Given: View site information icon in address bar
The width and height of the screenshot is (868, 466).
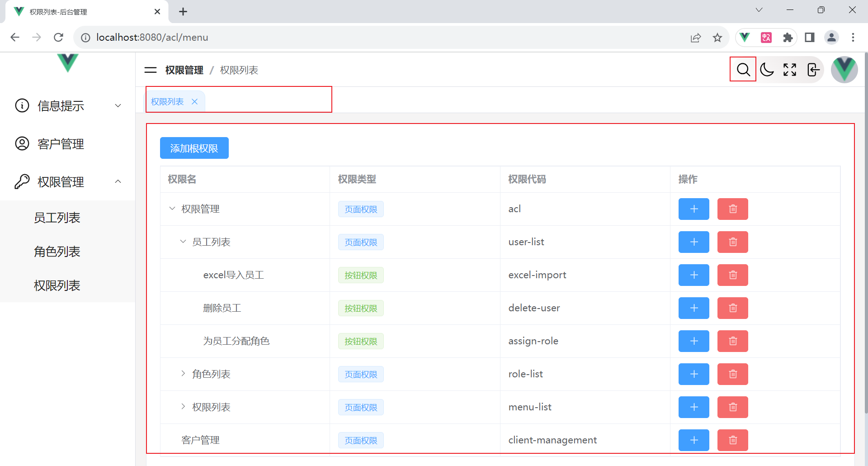Looking at the screenshot, I should [85, 38].
